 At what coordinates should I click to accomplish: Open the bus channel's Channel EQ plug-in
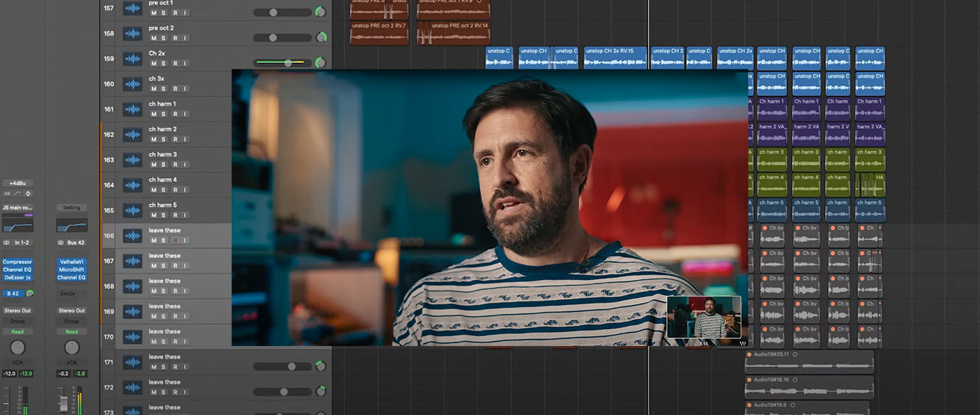pyautogui.click(x=72, y=277)
